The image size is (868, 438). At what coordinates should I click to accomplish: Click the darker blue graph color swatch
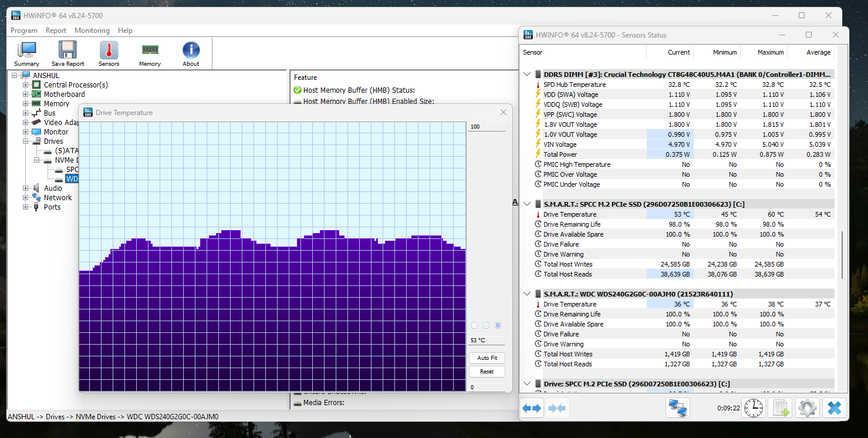pos(498,325)
